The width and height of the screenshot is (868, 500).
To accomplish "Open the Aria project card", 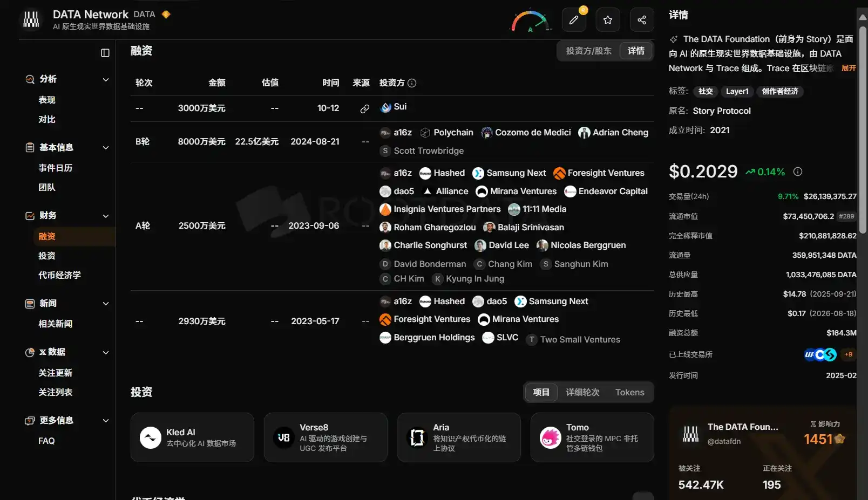I will point(459,437).
